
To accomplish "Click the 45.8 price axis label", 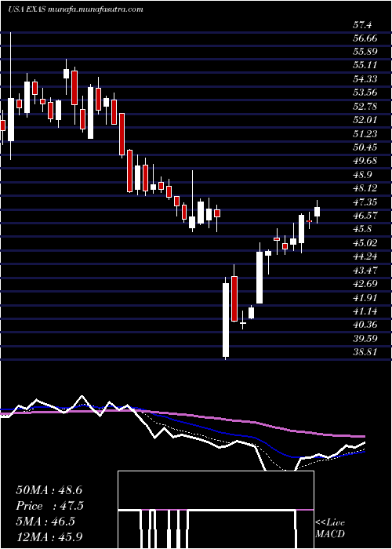I will (362, 229).
